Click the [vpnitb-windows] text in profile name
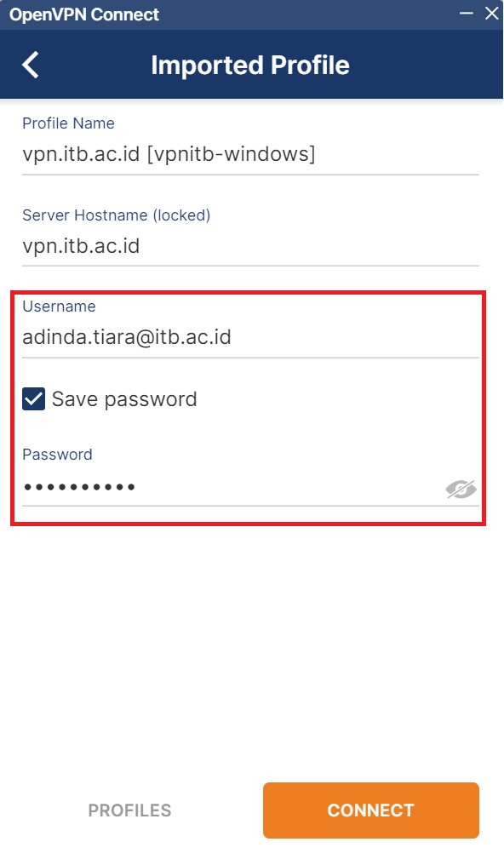Screen dimensions: 504x859 tap(232, 154)
